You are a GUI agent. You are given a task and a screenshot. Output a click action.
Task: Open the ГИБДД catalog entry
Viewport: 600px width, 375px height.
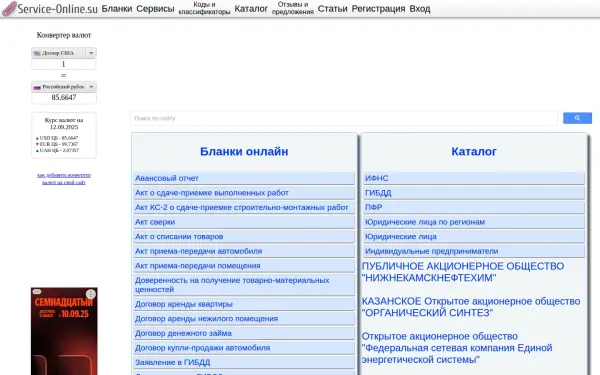pyautogui.click(x=474, y=193)
